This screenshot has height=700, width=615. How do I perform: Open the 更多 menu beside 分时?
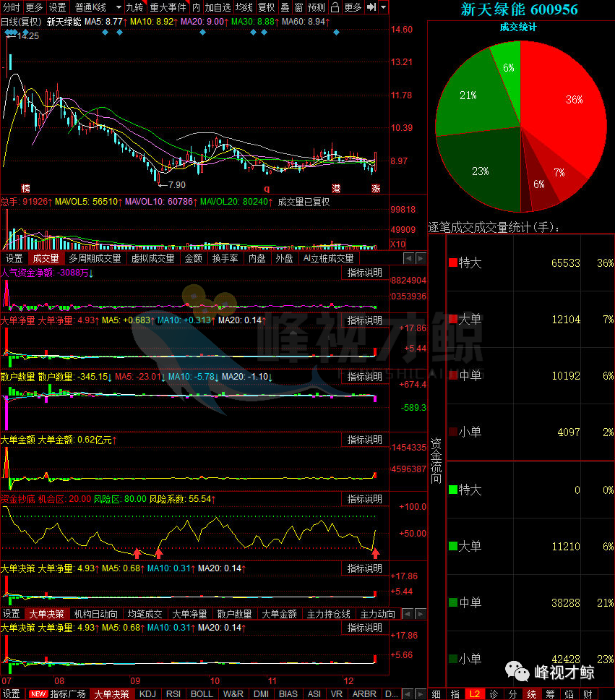click(34, 7)
